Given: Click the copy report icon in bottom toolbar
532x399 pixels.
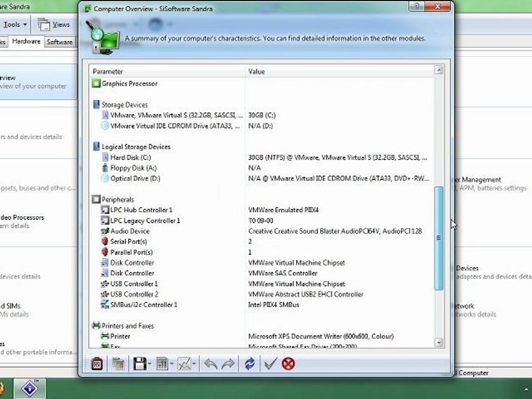Looking at the screenshot, I should tap(118, 364).
